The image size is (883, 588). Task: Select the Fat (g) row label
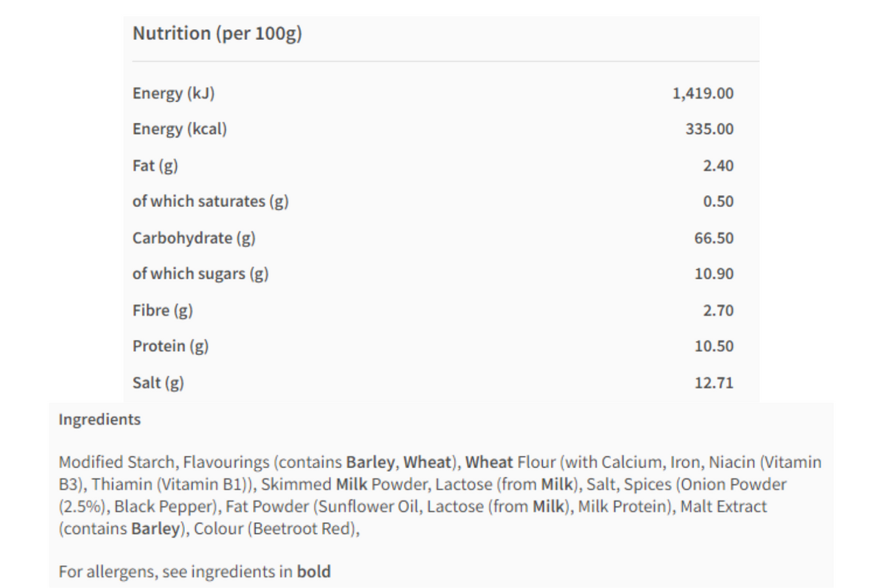(155, 165)
